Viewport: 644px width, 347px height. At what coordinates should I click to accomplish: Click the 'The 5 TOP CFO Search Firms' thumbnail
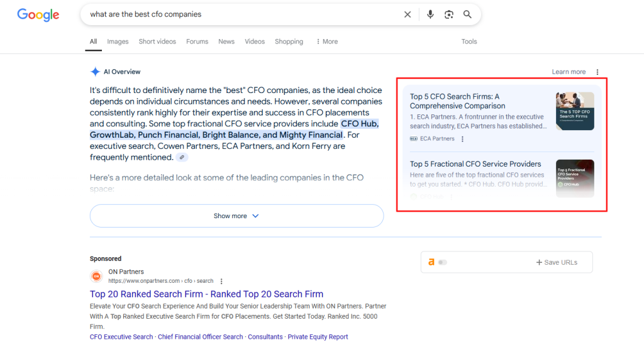click(575, 111)
